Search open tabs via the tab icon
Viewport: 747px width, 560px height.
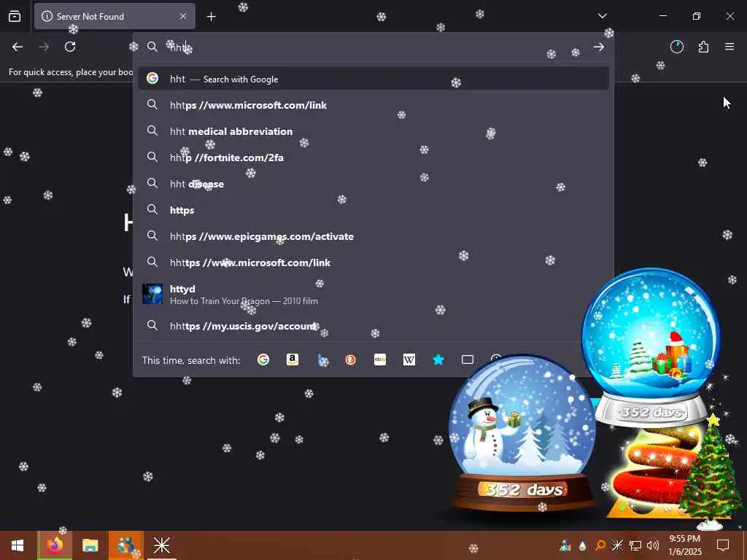coord(468,359)
